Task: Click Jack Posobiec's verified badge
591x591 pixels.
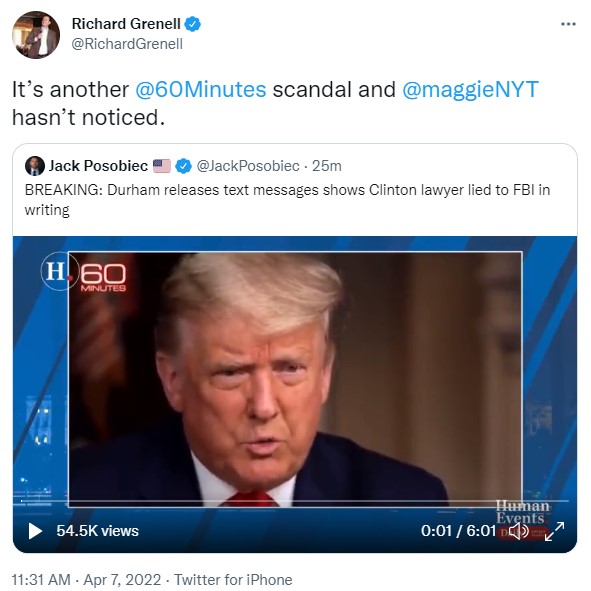Action: pos(184,166)
